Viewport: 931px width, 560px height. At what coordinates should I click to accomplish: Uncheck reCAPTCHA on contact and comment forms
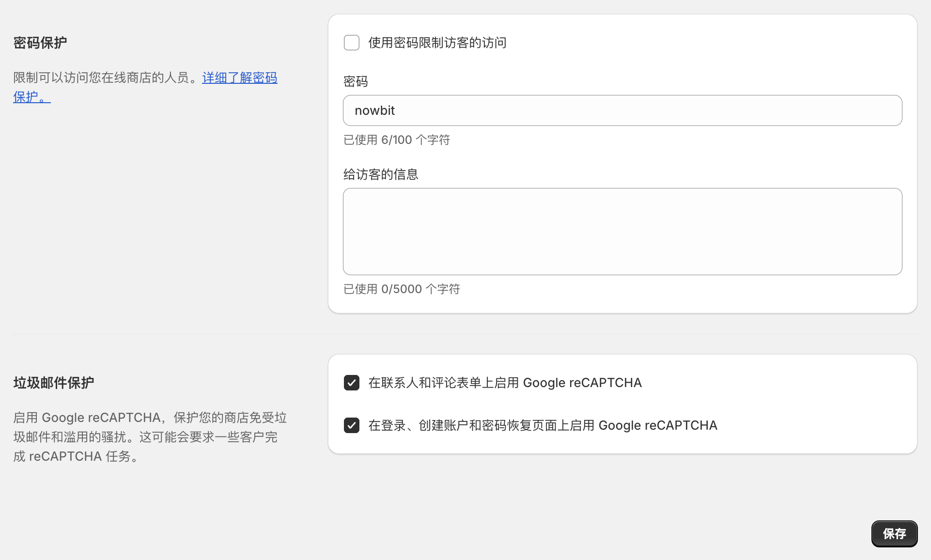pos(352,383)
